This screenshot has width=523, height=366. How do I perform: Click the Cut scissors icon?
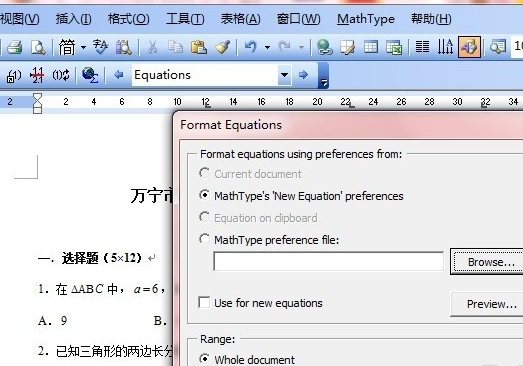[x=152, y=47]
